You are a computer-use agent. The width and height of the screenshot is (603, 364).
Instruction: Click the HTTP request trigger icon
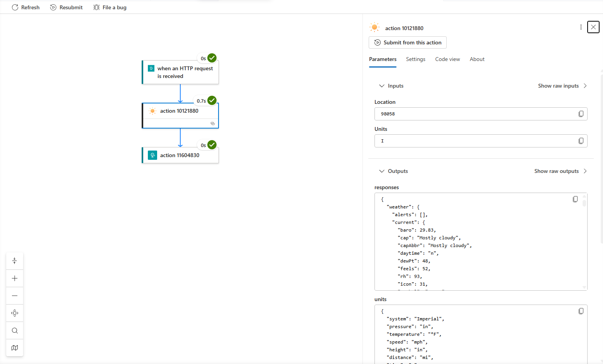151,68
